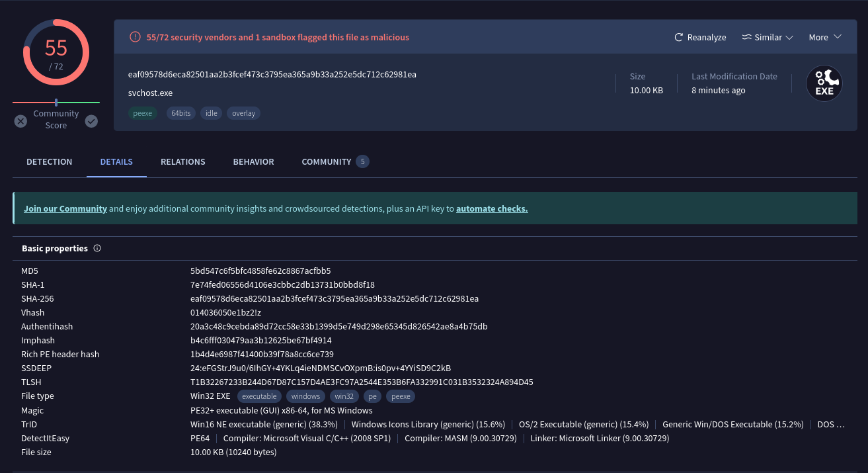Click the Join our Community link

click(65, 209)
